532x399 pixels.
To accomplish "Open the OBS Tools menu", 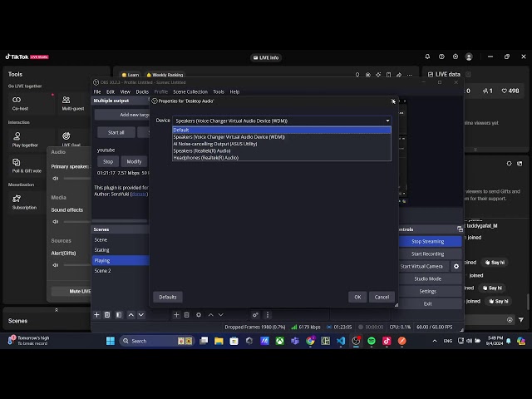I will 219,91.
